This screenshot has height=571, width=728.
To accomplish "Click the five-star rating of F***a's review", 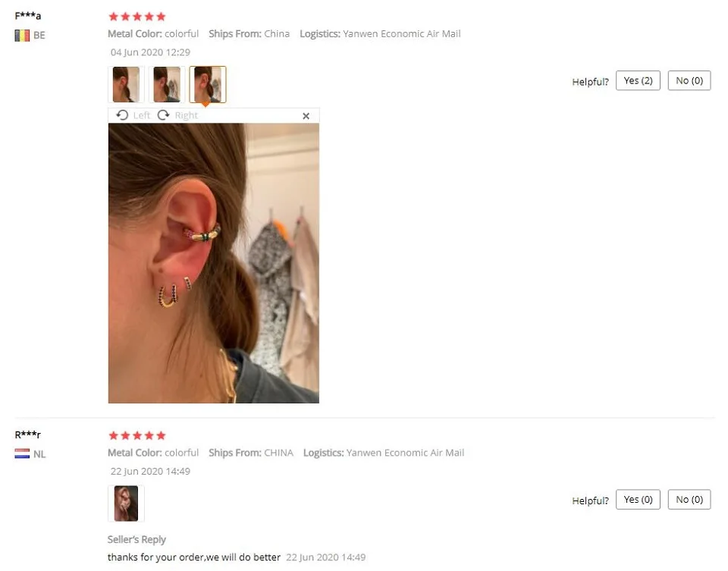I will coord(137,17).
